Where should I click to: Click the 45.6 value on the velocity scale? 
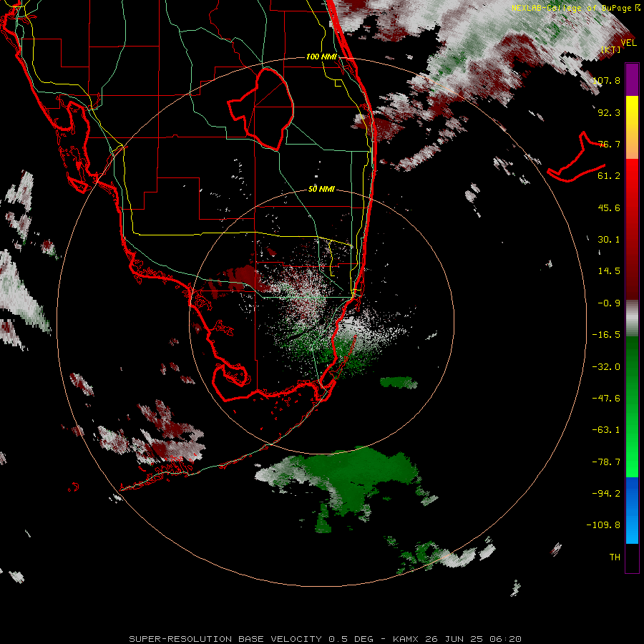[609, 208]
